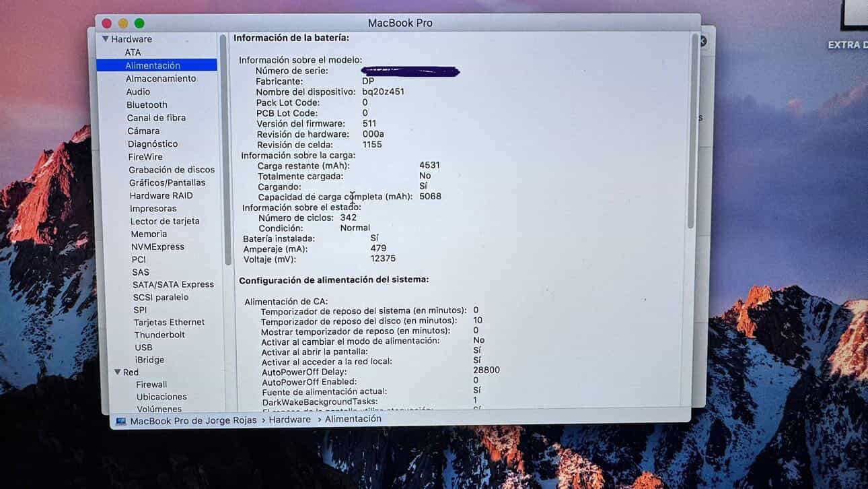868x489 pixels.
Task: Click full charge capacity value '5068'
Action: [430, 196]
